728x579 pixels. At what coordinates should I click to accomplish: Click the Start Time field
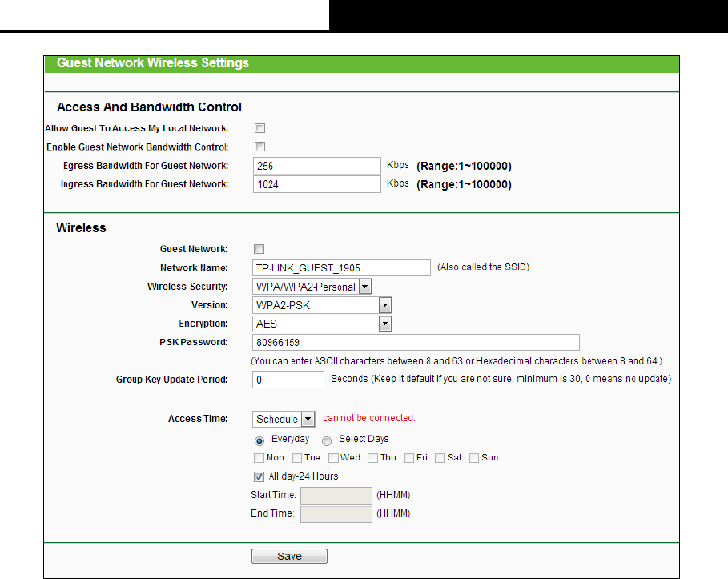tap(336, 496)
